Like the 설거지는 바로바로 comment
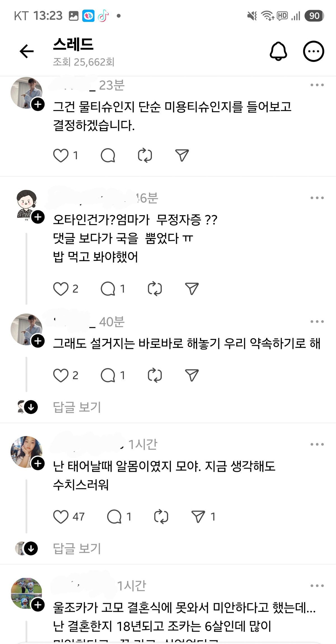 (61, 376)
